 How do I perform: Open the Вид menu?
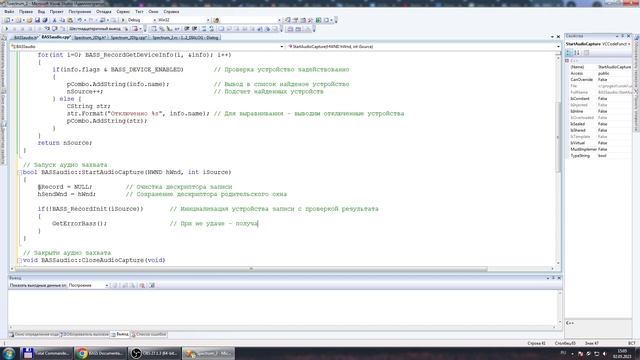click(41, 11)
